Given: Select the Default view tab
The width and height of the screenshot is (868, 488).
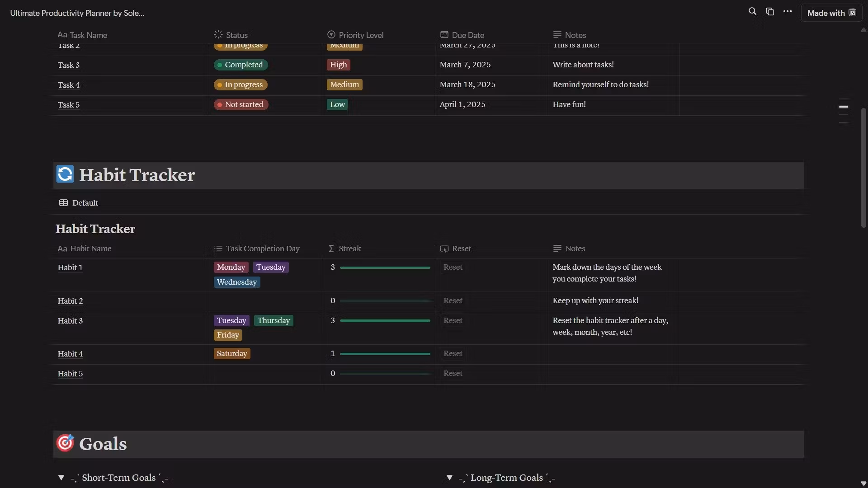Looking at the screenshot, I should (79, 203).
